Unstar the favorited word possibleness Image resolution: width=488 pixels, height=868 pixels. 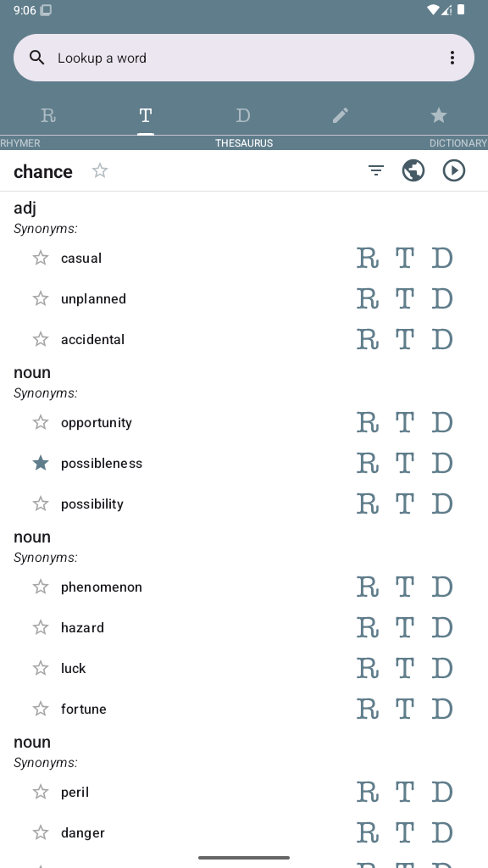tap(41, 463)
